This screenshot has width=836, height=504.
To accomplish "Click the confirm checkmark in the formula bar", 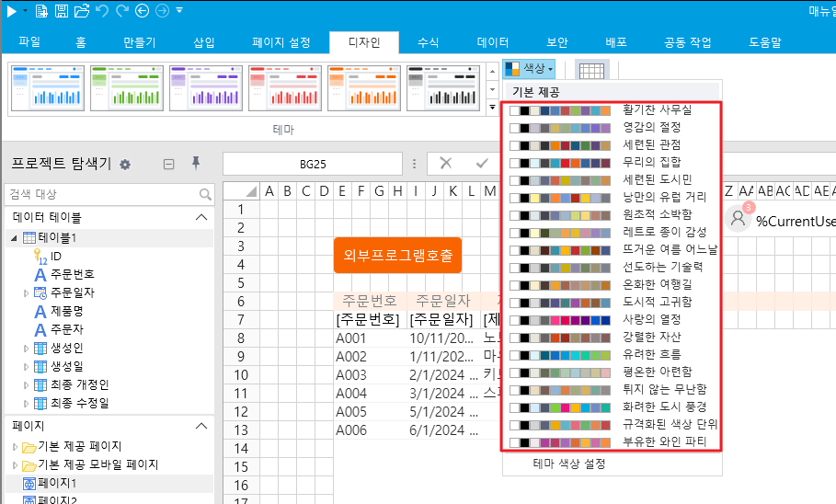I will tap(481, 164).
